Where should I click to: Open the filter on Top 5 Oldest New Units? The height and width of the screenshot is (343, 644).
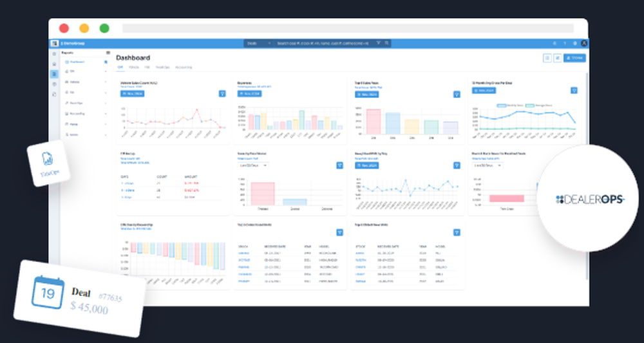point(457,232)
